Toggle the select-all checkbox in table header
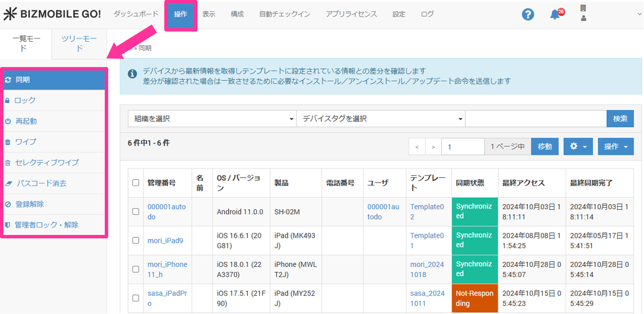The height and width of the screenshot is (314, 644). click(136, 183)
